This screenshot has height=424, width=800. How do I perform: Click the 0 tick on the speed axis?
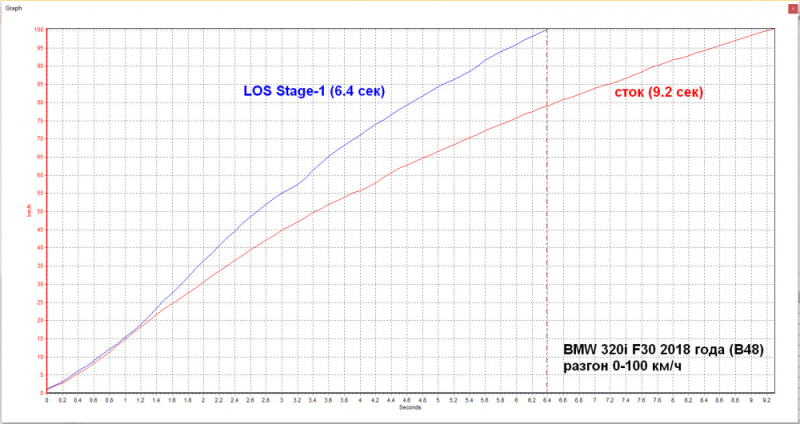point(41,393)
